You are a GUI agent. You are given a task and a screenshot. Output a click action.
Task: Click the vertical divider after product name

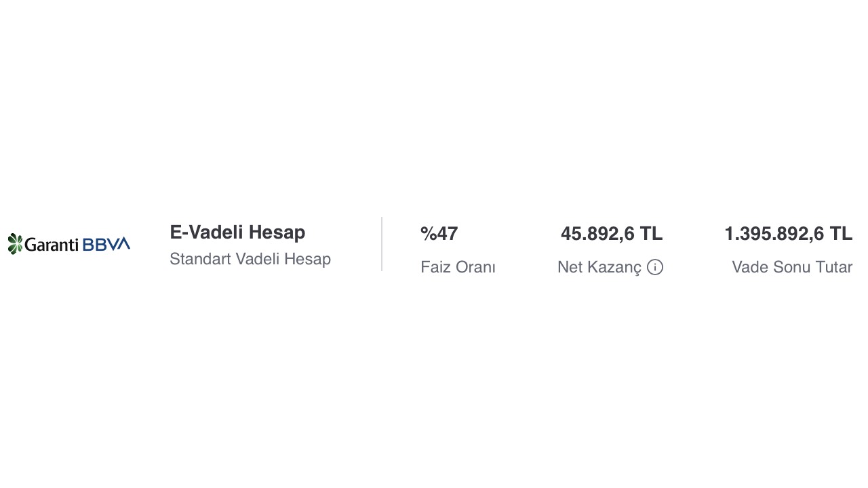pyautogui.click(x=382, y=244)
